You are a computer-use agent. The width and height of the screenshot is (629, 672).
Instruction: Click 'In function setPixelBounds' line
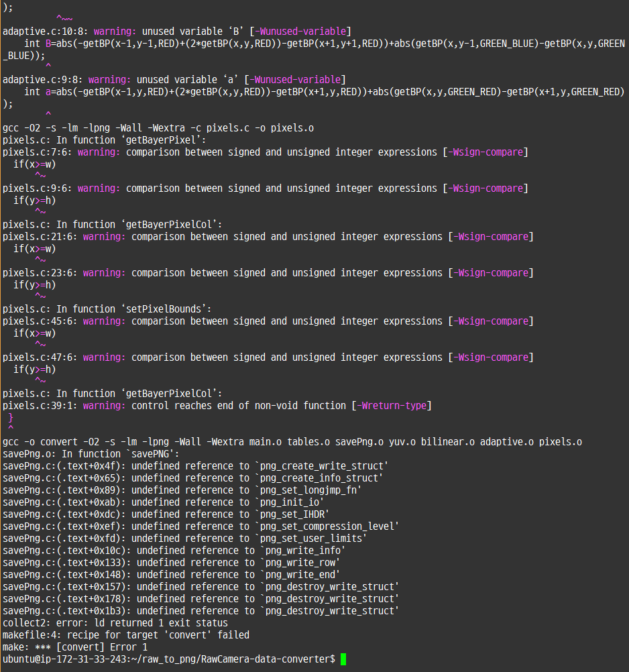point(107,309)
